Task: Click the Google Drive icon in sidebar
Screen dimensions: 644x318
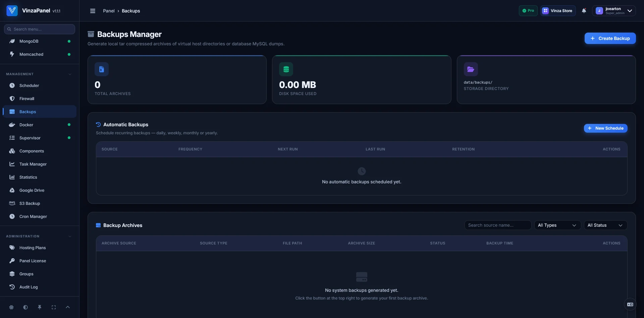Action: (x=12, y=190)
